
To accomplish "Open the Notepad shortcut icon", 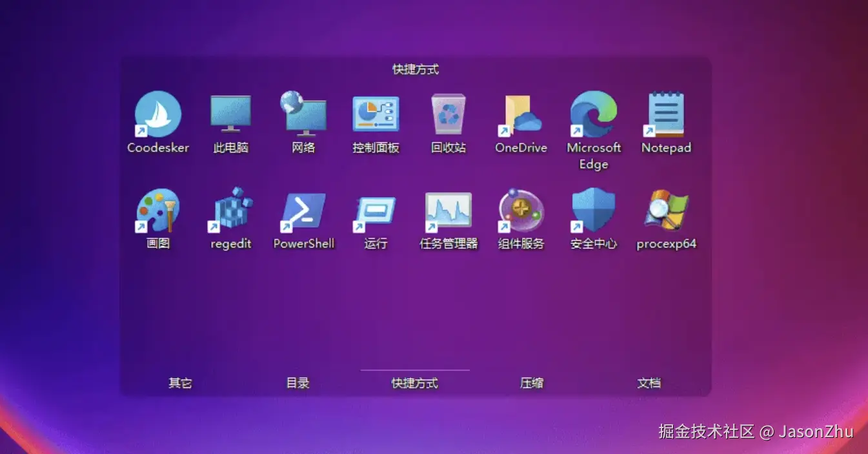I will [666, 114].
